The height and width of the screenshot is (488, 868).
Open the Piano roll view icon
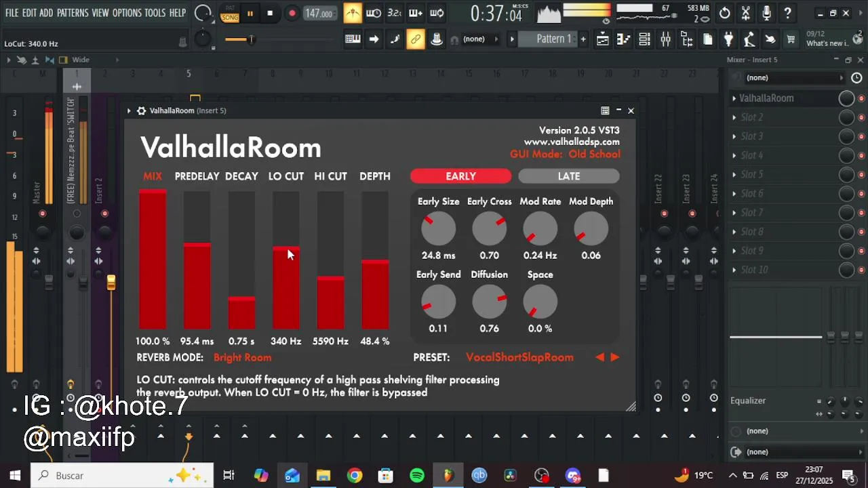pyautogui.click(x=623, y=39)
